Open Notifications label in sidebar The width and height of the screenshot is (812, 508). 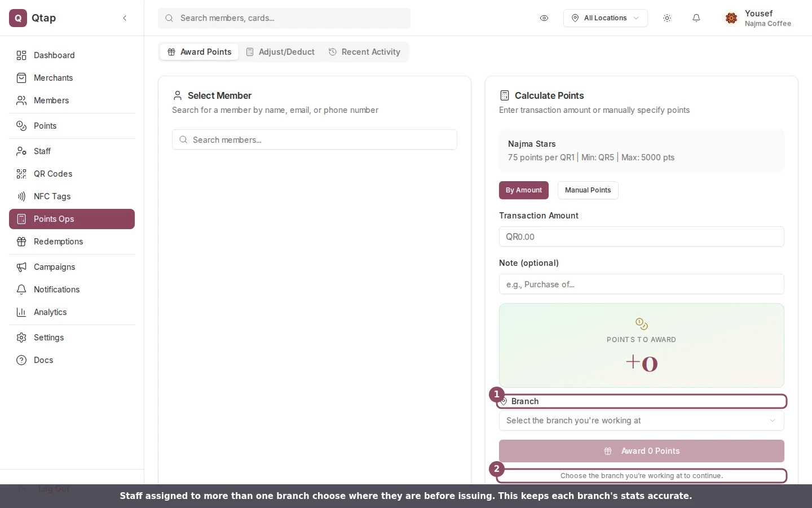[x=56, y=290]
